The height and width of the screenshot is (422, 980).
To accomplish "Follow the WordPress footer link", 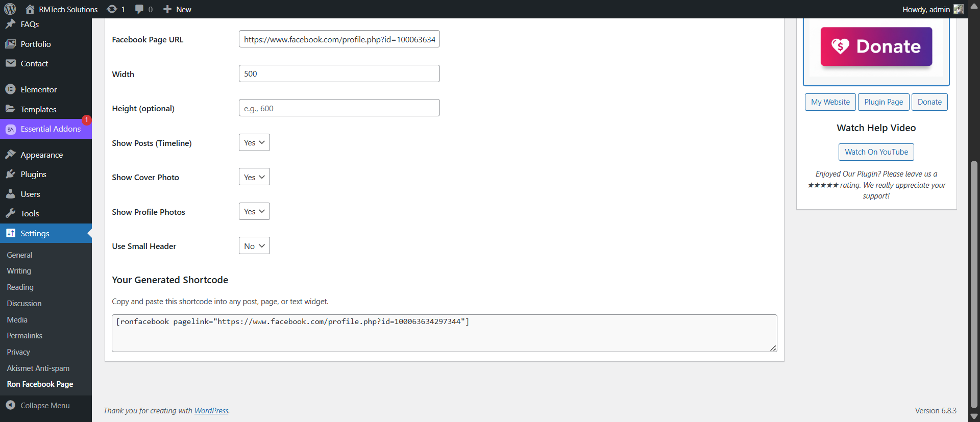I will (211, 411).
